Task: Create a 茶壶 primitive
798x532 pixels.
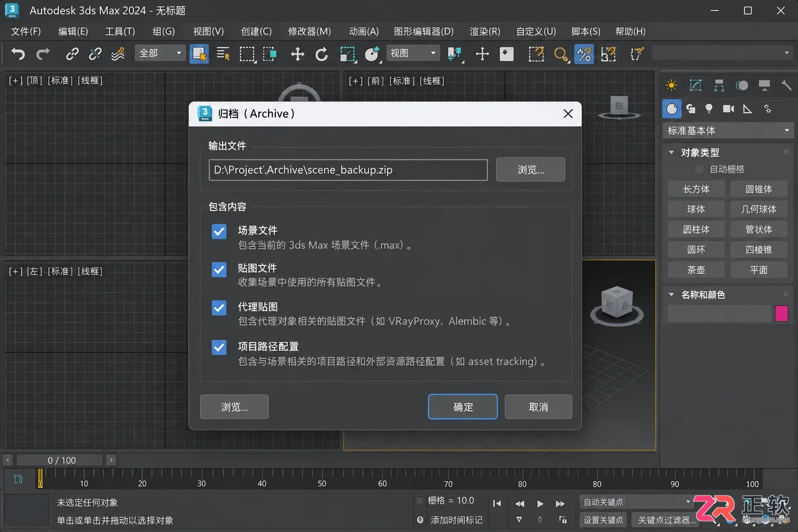Action: [x=696, y=270]
